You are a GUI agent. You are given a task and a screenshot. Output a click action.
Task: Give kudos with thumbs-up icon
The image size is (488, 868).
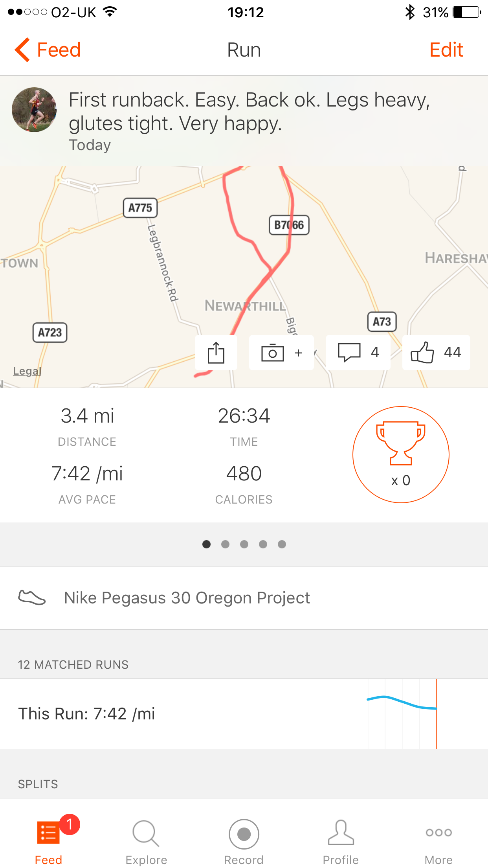pos(422,352)
